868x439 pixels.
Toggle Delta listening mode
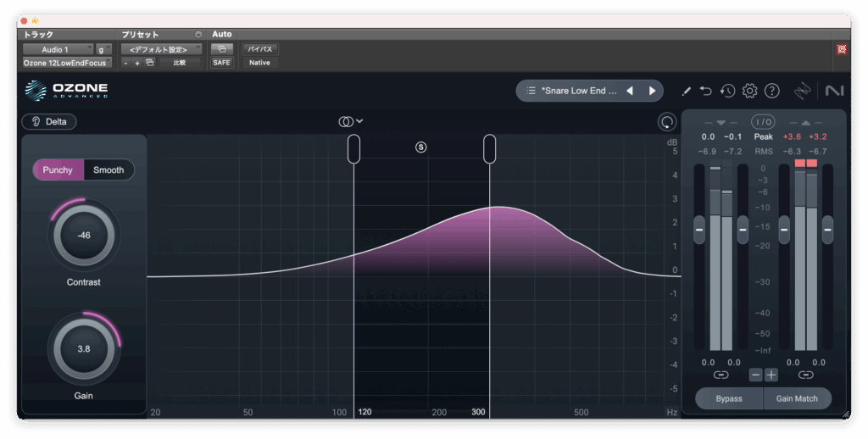click(49, 122)
